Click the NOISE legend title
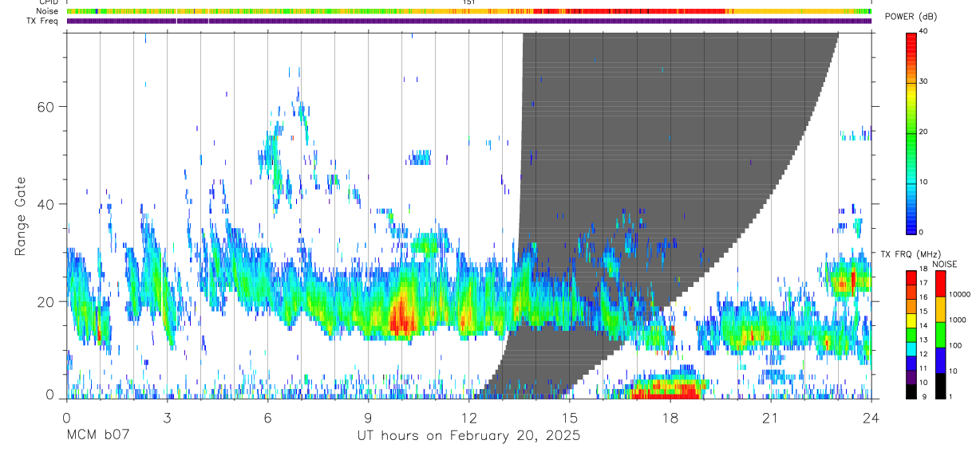Image resolution: width=980 pixels, height=452 pixels. [x=944, y=264]
